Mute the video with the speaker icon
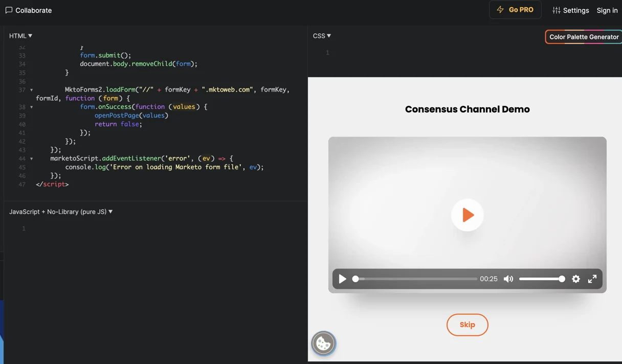Image resolution: width=622 pixels, height=364 pixels. pos(508,279)
